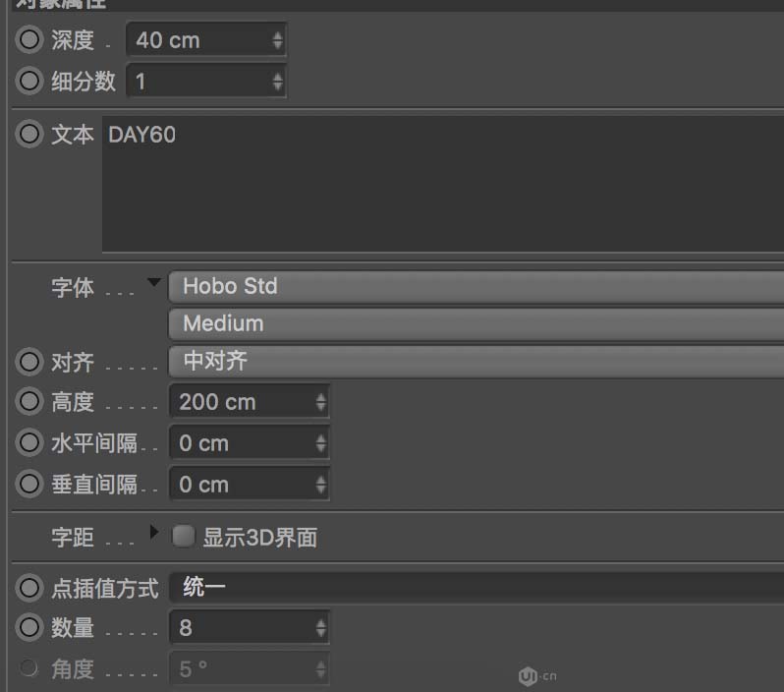The image size is (784, 692).
Task: Click keyframe circle beside 数量
Action: click(x=30, y=627)
